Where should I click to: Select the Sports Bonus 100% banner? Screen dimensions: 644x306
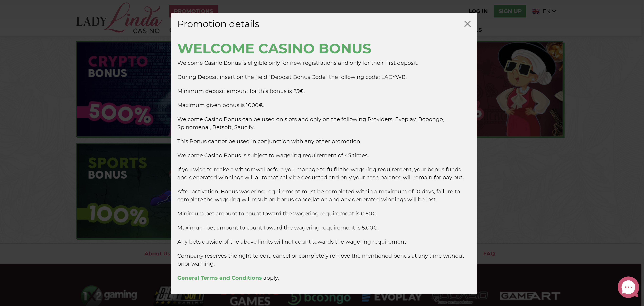coord(124,191)
